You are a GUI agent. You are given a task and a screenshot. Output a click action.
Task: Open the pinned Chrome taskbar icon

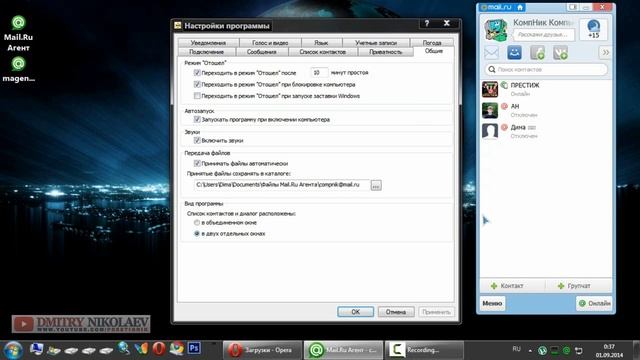coord(177,349)
